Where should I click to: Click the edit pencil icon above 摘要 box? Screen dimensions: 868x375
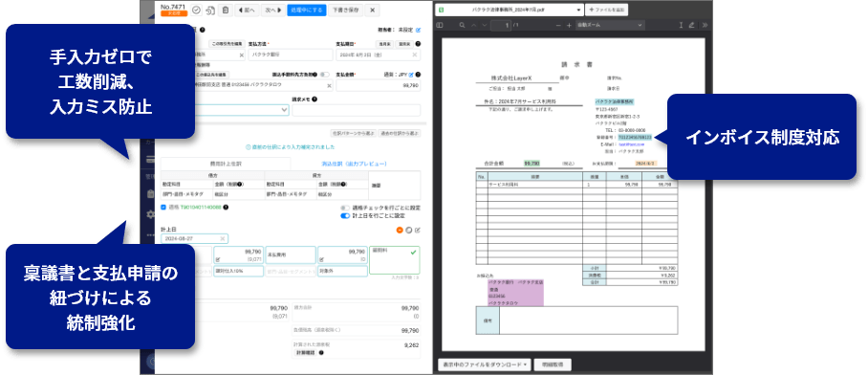pyautogui.click(x=418, y=230)
